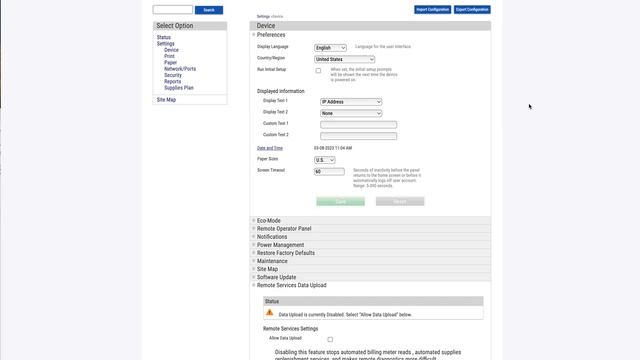Image resolution: width=640 pixels, height=360 pixels.
Task: Click Screen Timeout value field
Action: coord(329,171)
